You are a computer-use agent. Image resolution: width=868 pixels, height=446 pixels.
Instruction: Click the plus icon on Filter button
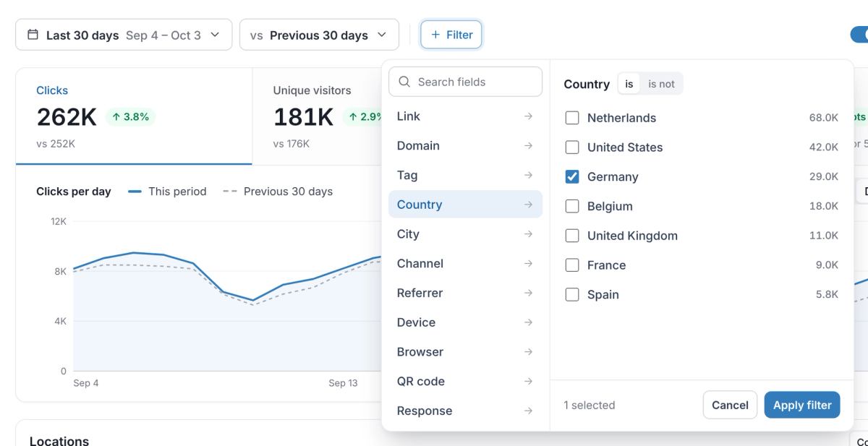click(435, 35)
